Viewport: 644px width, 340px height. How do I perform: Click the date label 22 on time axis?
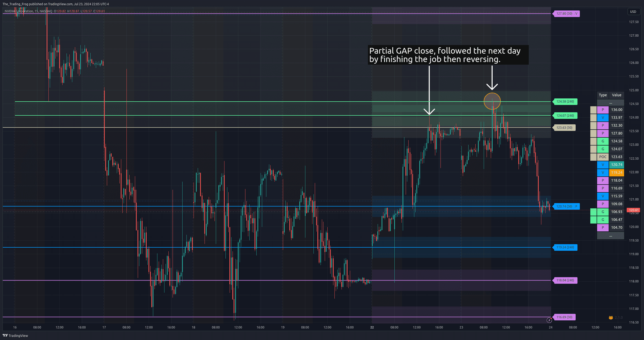point(372,327)
